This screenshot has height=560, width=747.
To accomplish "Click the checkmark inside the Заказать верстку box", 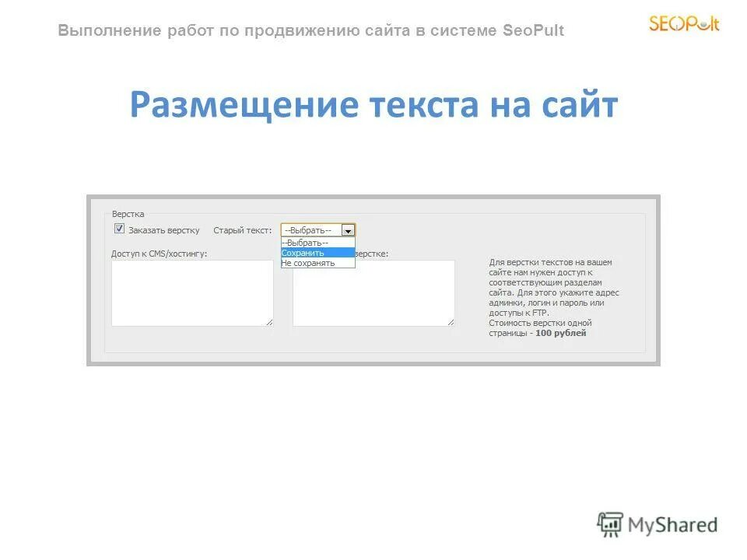I will [x=117, y=229].
